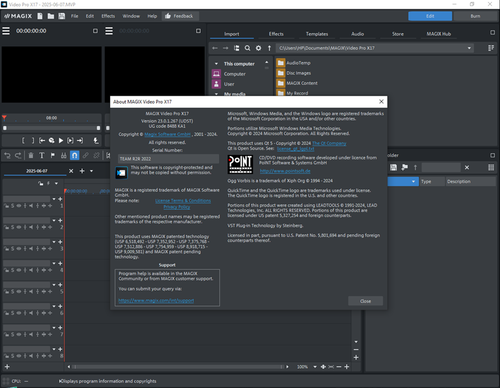Open the Window menu
The width and height of the screenshot is (500, 388).
[131, 16]
